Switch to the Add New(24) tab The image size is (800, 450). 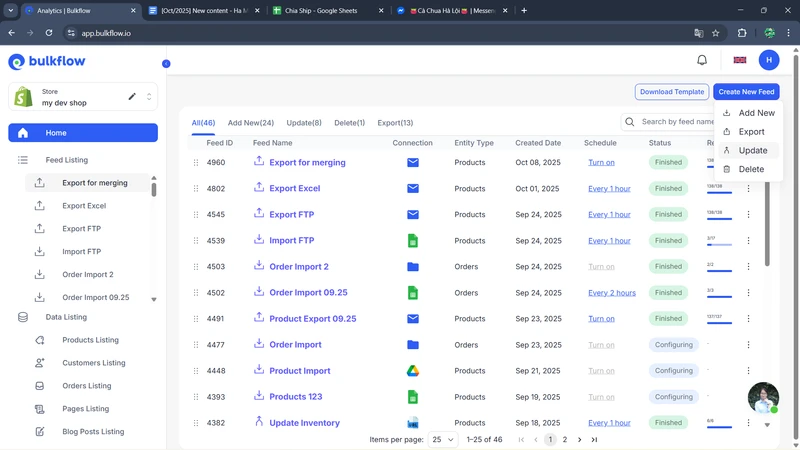point(250,123)
